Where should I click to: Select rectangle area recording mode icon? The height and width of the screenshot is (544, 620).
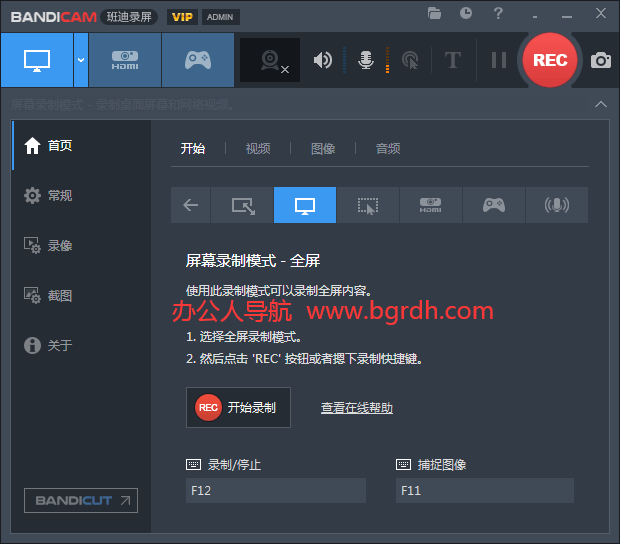pyautogui.click(x=242, y=205)
